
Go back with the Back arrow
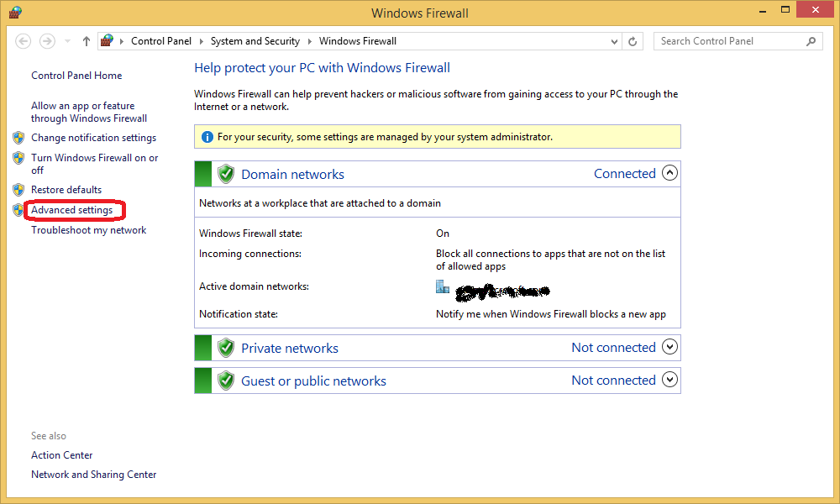(x=23, y=41)
